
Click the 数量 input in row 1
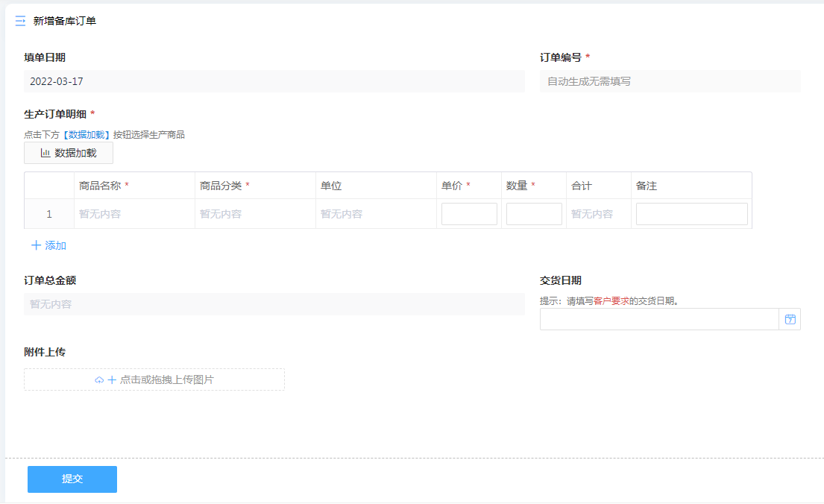click(534, 214)
